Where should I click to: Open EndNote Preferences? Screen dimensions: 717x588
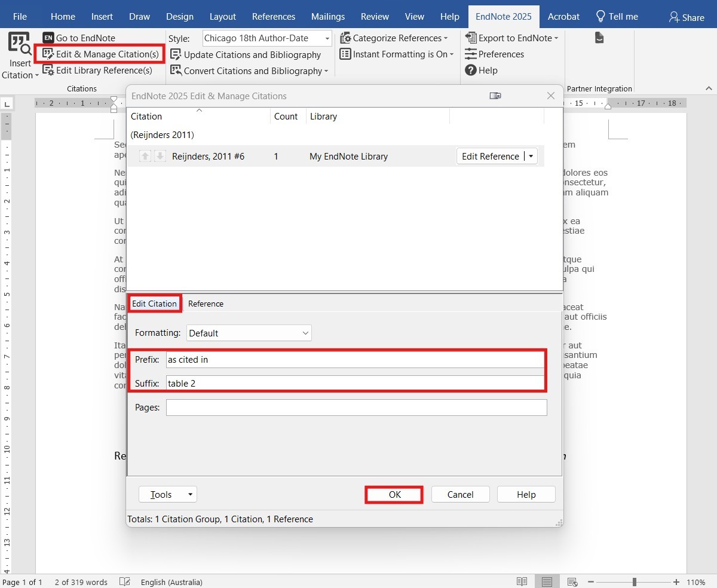[495, 54]
